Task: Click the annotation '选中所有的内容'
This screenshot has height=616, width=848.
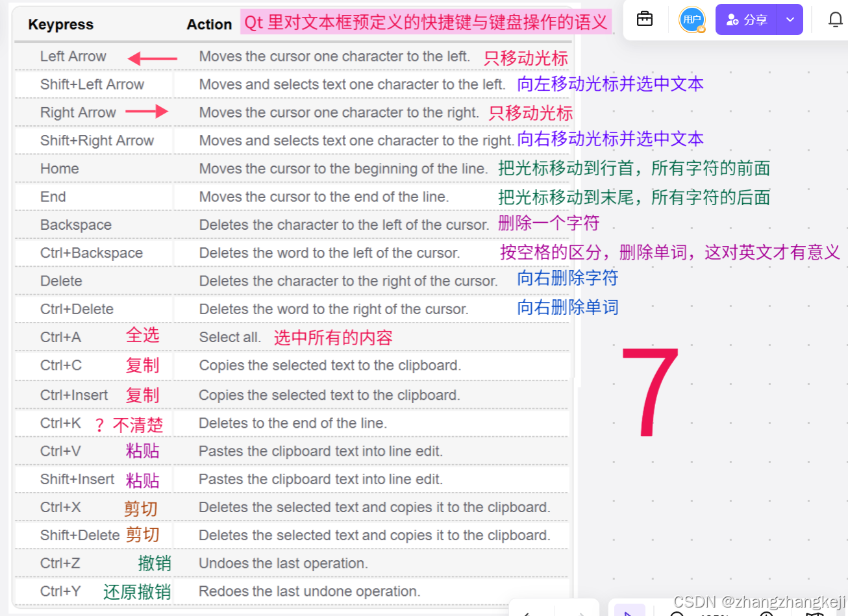Action: click(x=333, y=338)
